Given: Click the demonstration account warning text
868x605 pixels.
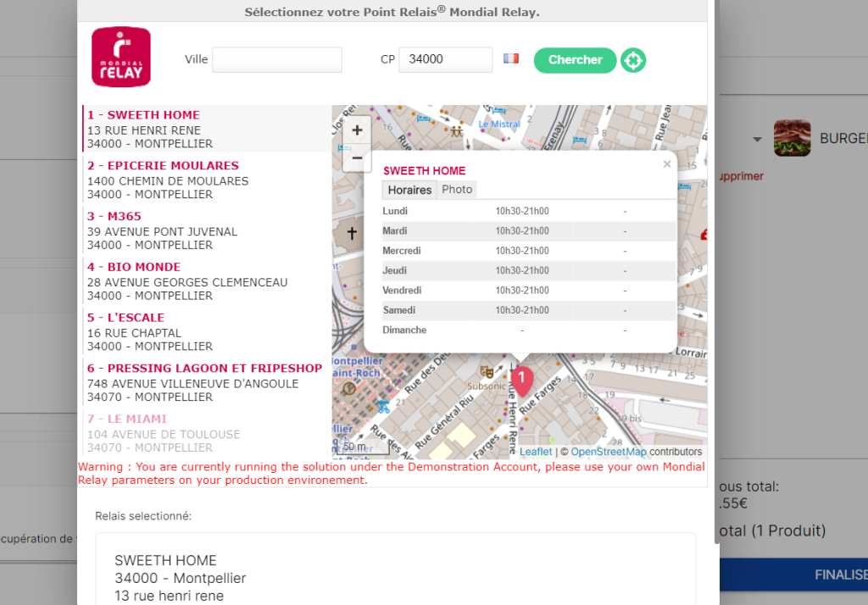Looking at the screenshot, I should click(392, 474).
